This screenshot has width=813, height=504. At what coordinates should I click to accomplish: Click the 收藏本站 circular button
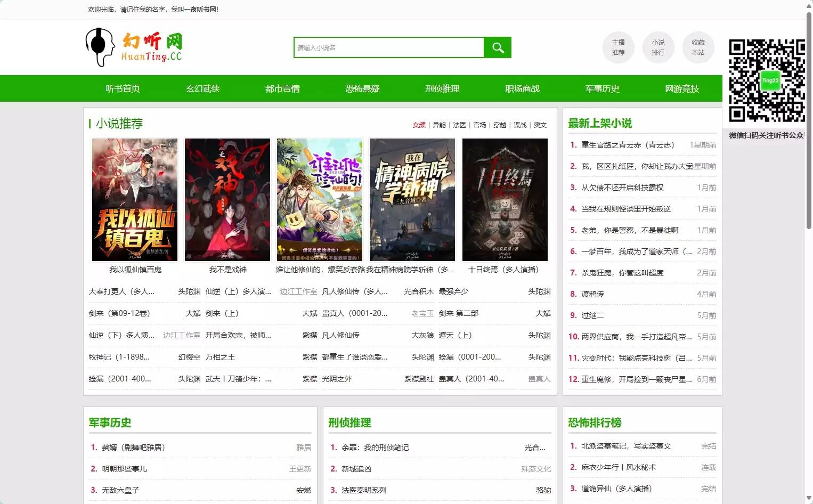(698, 47)
